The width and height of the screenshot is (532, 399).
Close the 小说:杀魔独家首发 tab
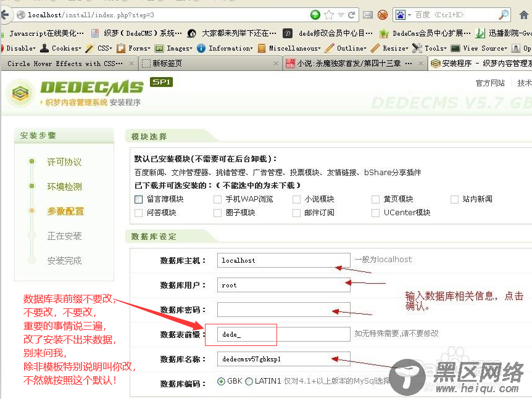(x=421, y=64)
